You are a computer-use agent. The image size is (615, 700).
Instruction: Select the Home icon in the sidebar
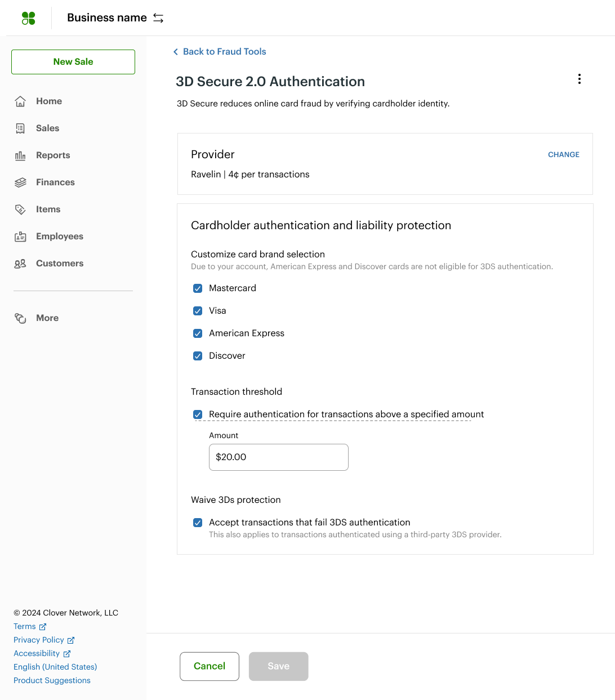tap(20, 101)
